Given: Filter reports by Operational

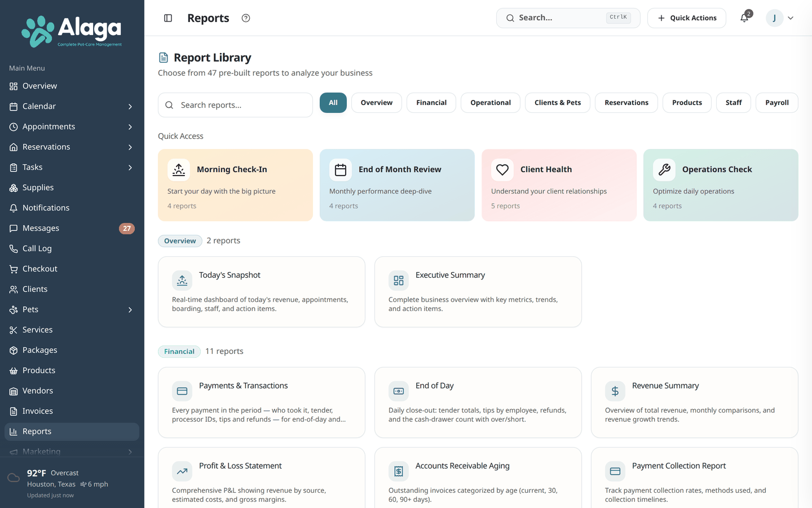Looking at the screenshot, I should (x=491, y=103).
